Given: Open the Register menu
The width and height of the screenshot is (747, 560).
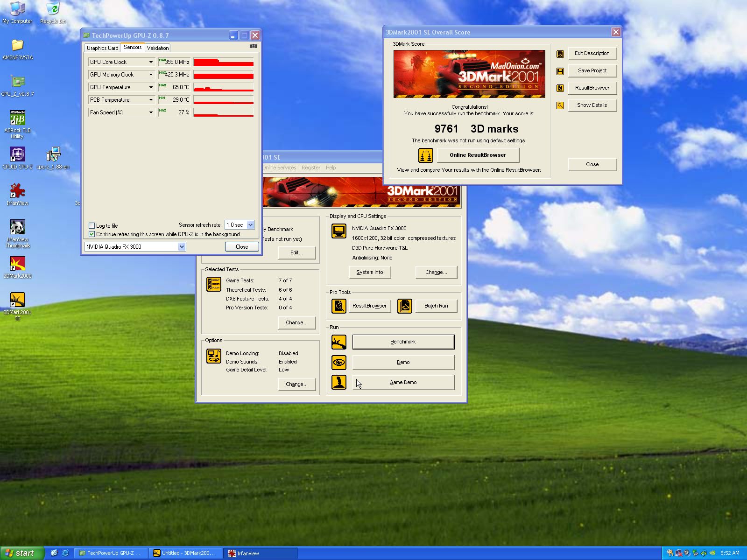Looking at the screenshot, I should pyautogui.click(x=311, y=168).
